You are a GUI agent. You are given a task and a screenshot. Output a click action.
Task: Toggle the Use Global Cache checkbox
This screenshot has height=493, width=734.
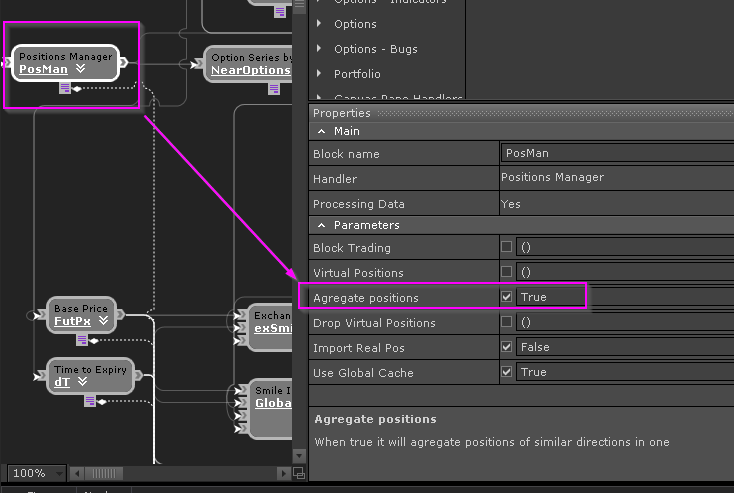[x=507, y=372]
